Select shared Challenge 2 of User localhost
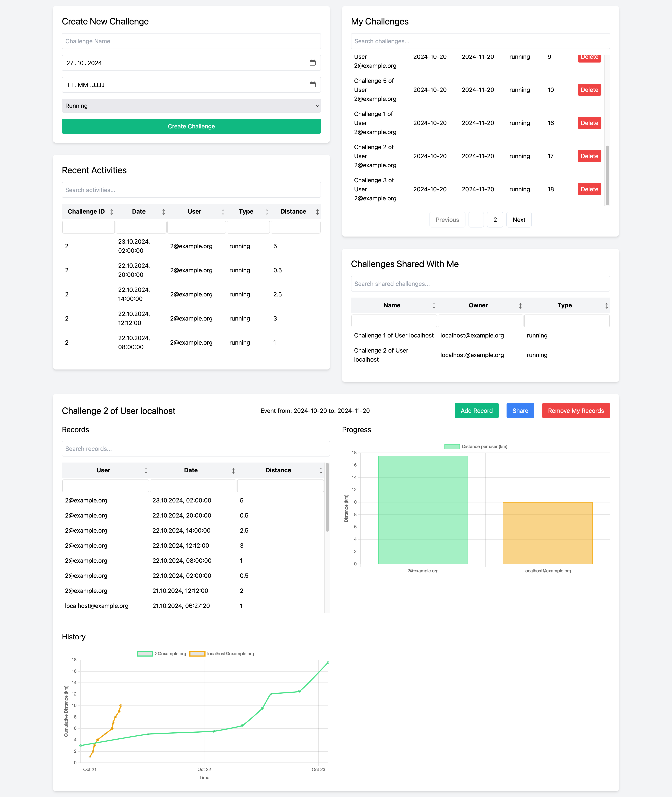This screenshot has width=672, height=797. click(480, 355)
